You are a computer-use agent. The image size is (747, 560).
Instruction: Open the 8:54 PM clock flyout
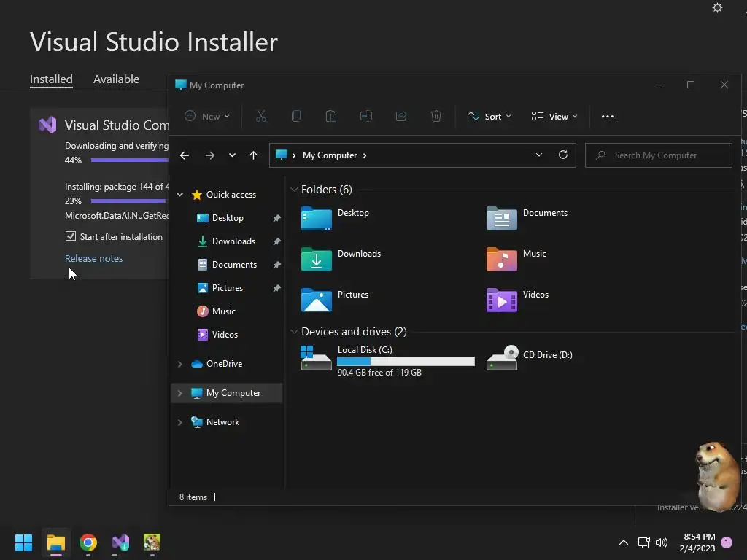pyautogui.click(x=697, y=542)
